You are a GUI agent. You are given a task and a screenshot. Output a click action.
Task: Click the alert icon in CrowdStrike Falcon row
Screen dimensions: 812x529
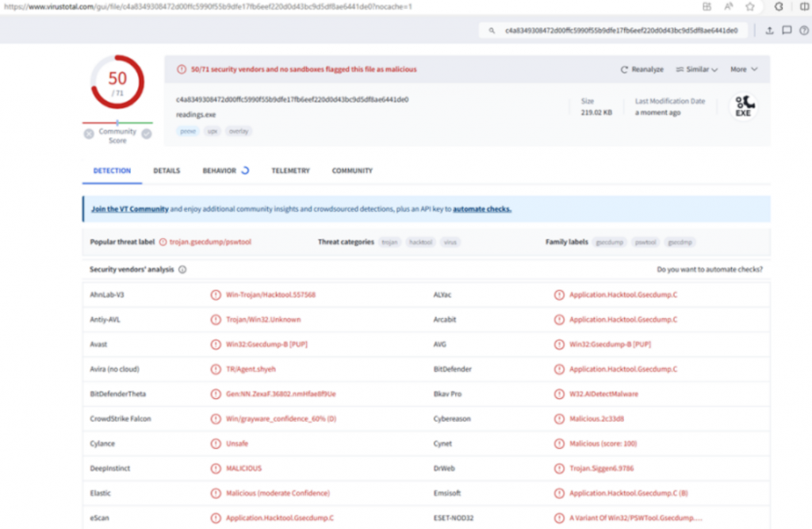click(216, 419)
